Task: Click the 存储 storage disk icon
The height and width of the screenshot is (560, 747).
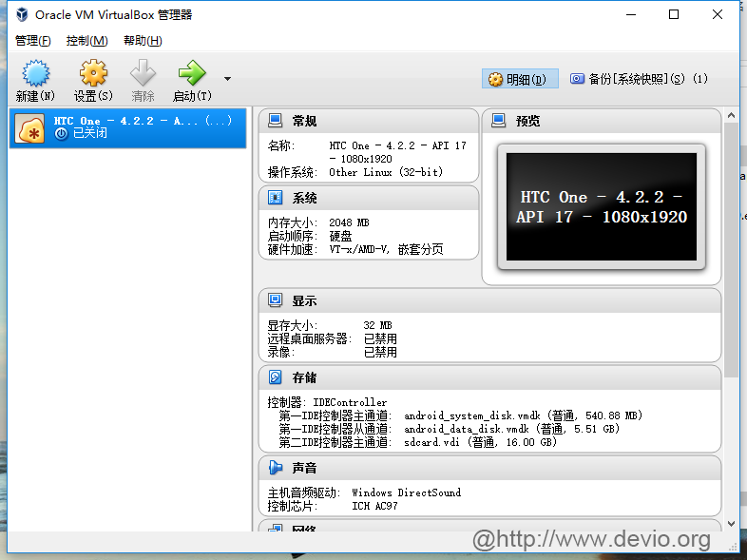Action: tap(276, 377)
